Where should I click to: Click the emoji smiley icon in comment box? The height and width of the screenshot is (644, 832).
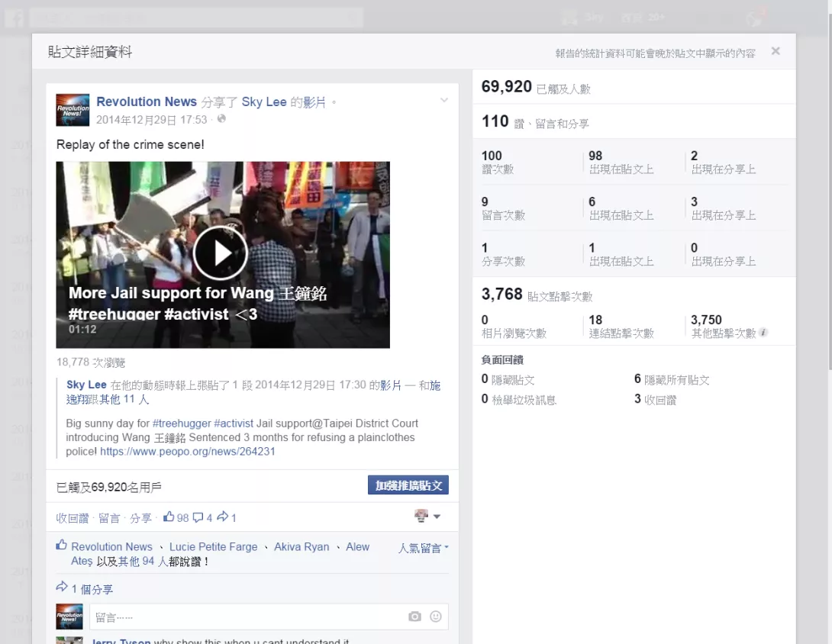pyautogui.click(x=436, y=617)
